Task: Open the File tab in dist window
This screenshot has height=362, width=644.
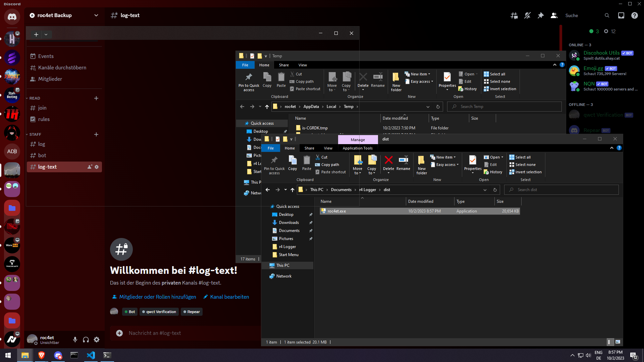Action: coord(271,148)
